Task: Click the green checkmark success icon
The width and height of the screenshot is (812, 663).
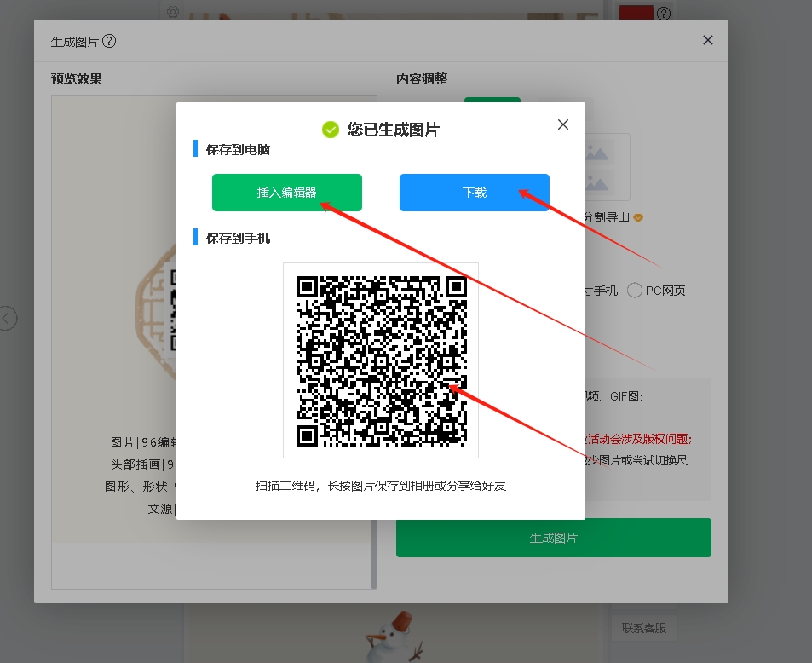Action: tap(331, 130)
